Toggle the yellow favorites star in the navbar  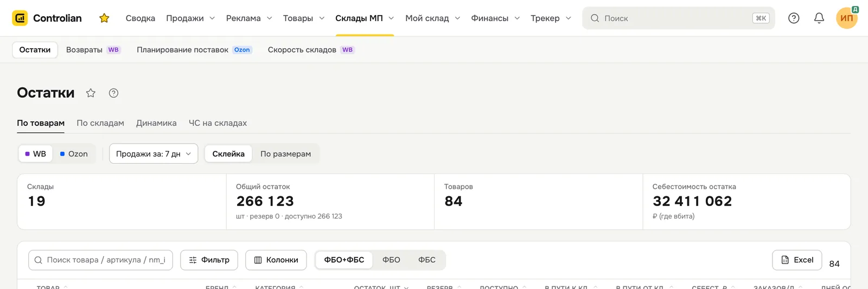tap(104, 18)
